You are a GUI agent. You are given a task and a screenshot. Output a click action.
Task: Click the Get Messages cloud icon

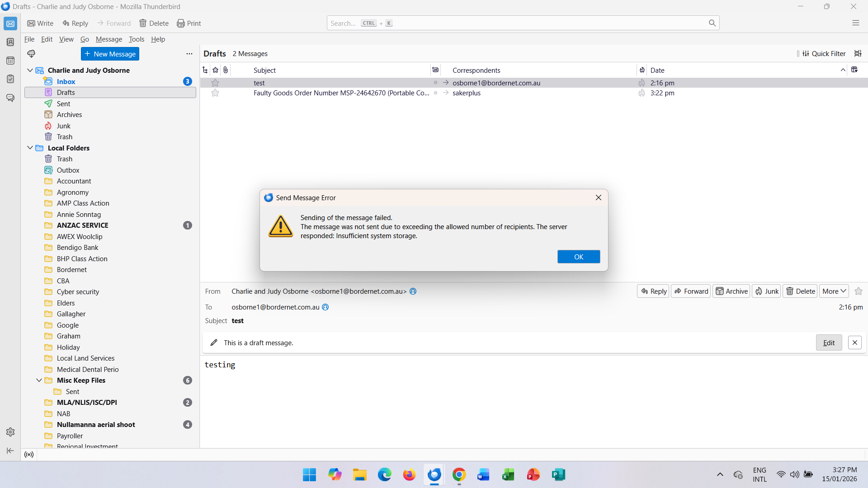[31, 54]
